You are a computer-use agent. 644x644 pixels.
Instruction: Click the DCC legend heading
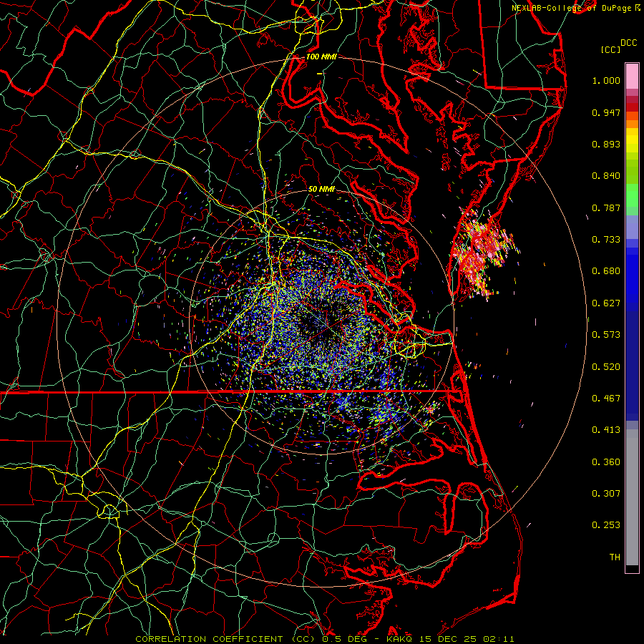pyautogui.click(x=629, y=43)
